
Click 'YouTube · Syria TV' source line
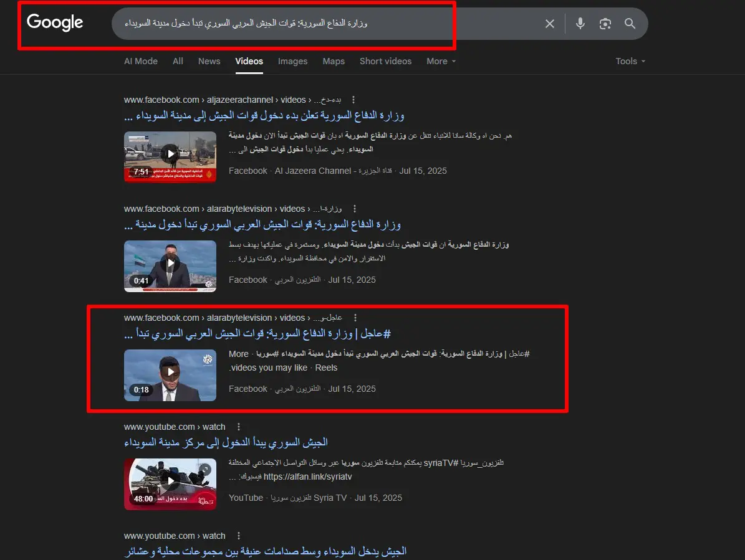pyautogui.click(x=315, y=498)
